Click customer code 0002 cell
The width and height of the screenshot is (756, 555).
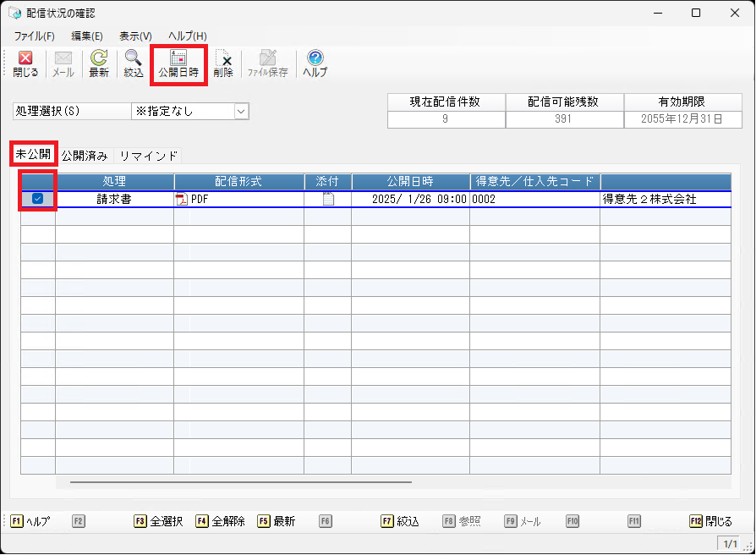pyautogui.click(x=535, y=199)
